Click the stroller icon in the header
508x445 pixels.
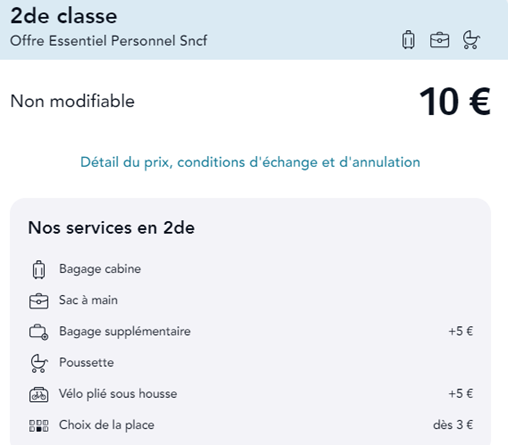tap(471, 40)
